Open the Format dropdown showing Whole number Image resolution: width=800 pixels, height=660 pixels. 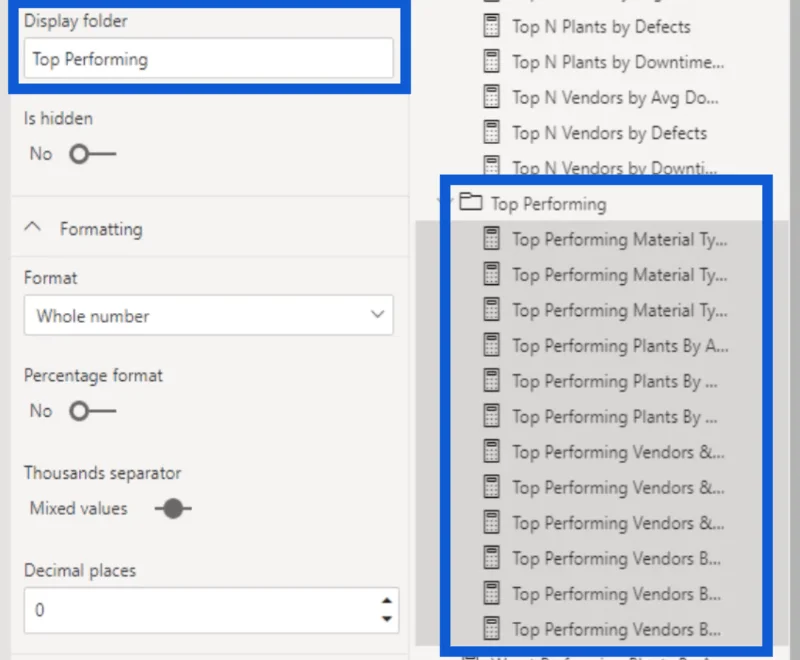pos(208,315)
